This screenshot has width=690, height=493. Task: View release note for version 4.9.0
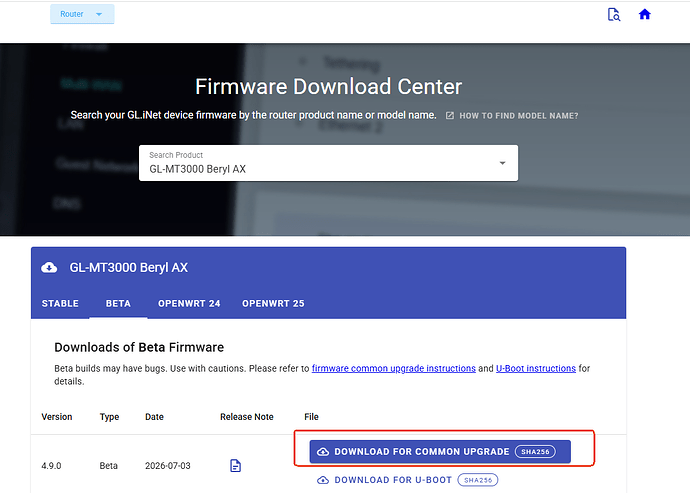235,466
